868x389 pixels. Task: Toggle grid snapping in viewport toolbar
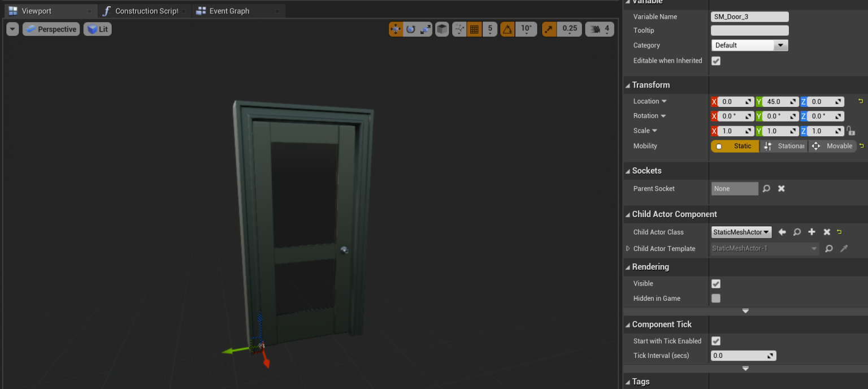tap(475, 29)
